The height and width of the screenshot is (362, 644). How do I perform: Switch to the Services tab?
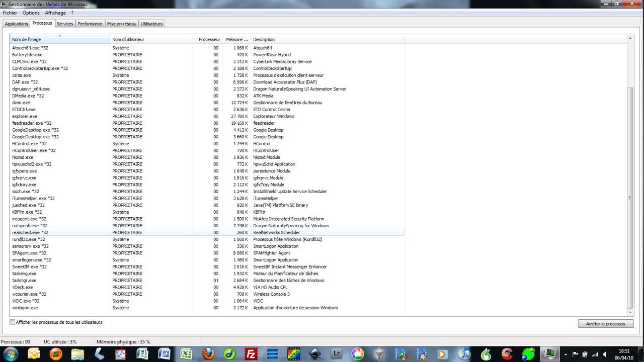tap(65, 24)
